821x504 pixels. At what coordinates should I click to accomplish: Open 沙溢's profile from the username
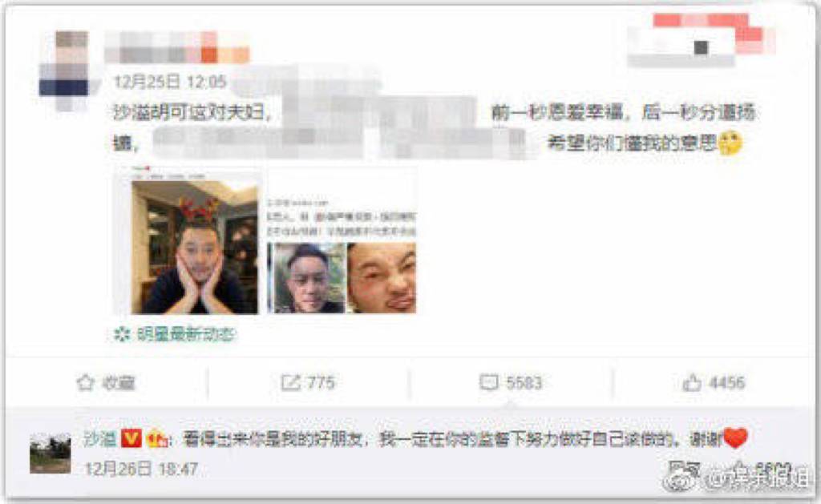(x=99, y=438)
